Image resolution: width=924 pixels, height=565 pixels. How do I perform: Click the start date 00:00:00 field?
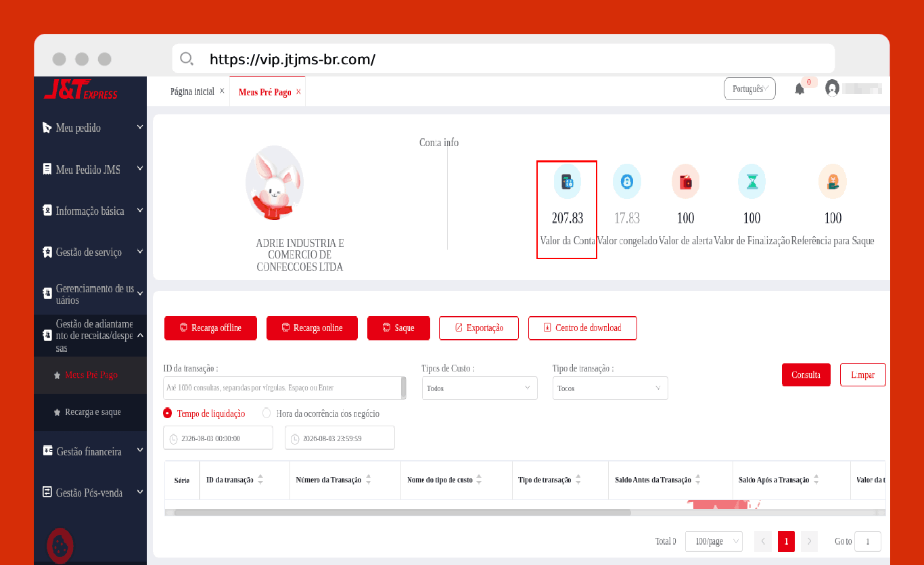218,438
